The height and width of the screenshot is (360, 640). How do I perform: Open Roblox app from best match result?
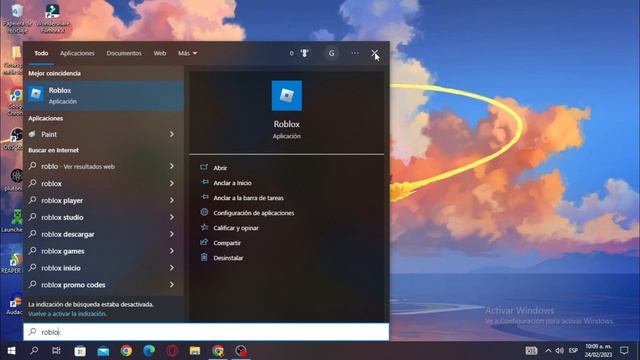(x=104, y=96)
